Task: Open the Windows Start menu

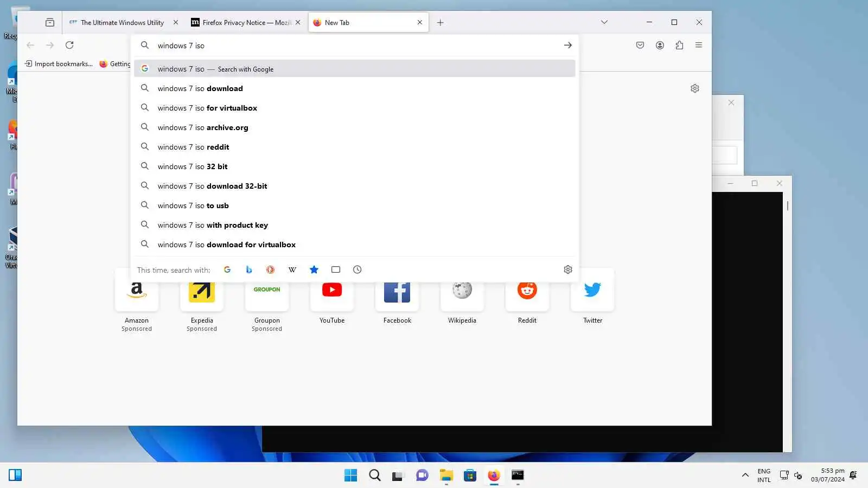Action: pyautogui.click(x=351, y=476)
